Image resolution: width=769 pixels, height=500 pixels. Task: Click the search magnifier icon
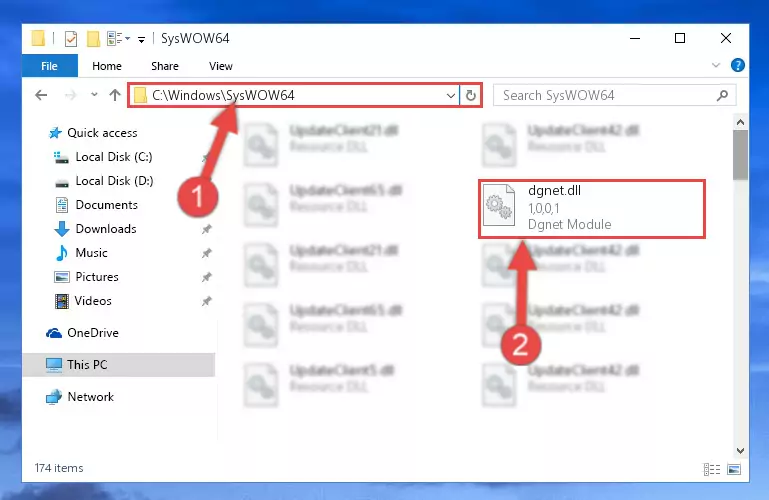pyautogui.click(x=722, y=96)
